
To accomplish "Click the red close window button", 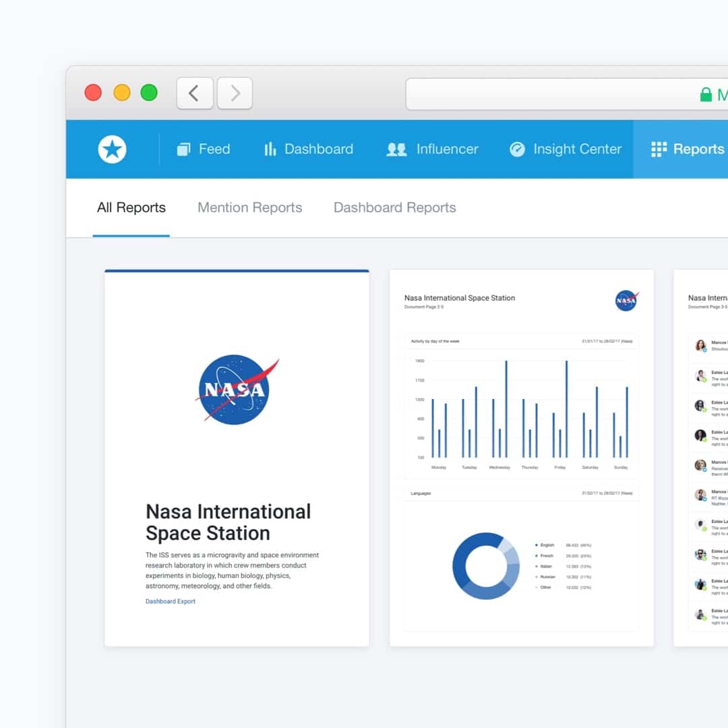I will pos(93,92).
